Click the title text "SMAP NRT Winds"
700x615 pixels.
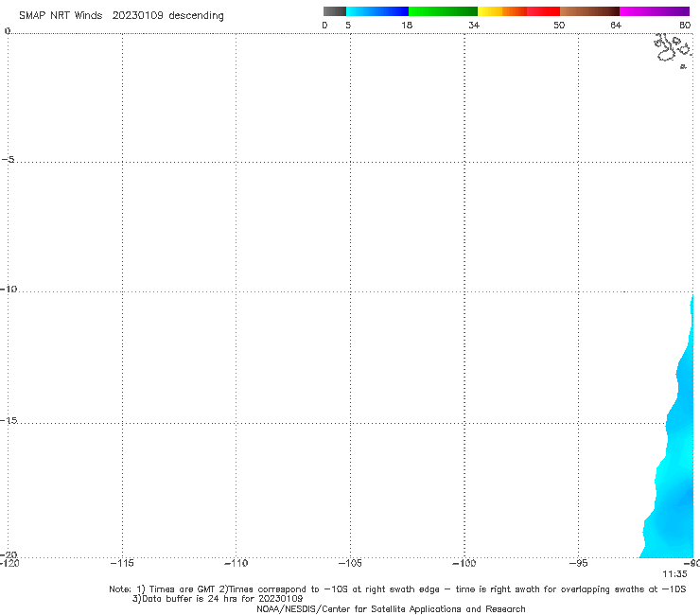click(x=61, y=15)
